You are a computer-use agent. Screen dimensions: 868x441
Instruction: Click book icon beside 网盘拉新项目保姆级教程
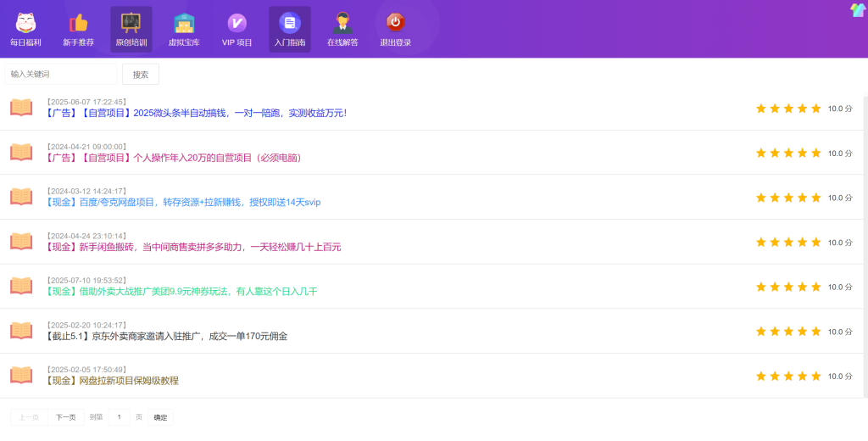tap(21, 375)
